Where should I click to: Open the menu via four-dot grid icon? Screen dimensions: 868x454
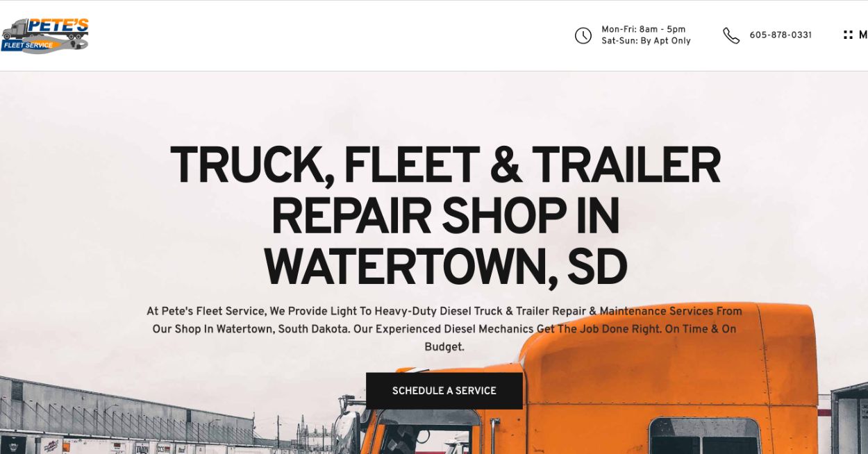click(x=848, y=35)
